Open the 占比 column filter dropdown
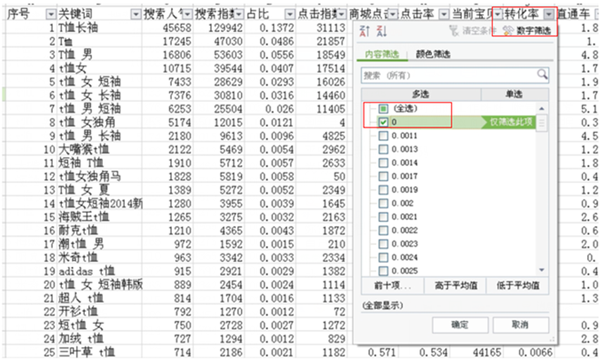This screenshot has width=600, height=360. (290, 15)
